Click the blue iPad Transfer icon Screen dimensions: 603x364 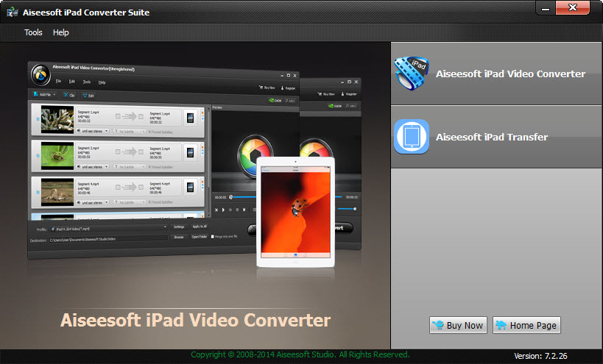point(412,136)
